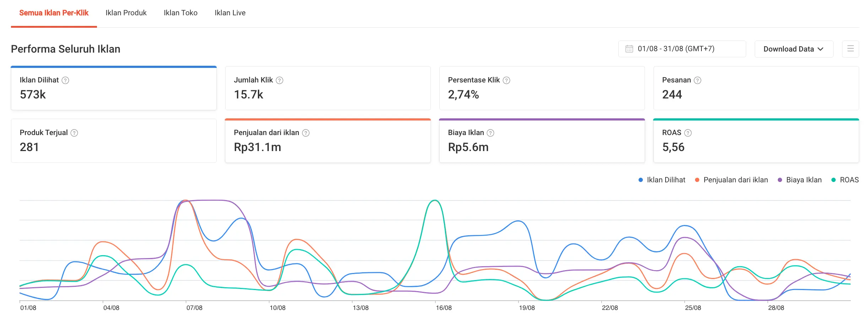
Task: Switch to the Iklan Toko tab
Action: point(180,13)
